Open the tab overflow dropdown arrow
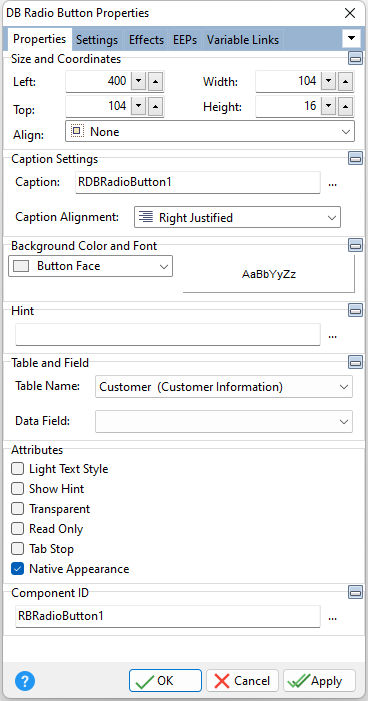Viewport: 368px width, 701px height. tap(351, 38)
